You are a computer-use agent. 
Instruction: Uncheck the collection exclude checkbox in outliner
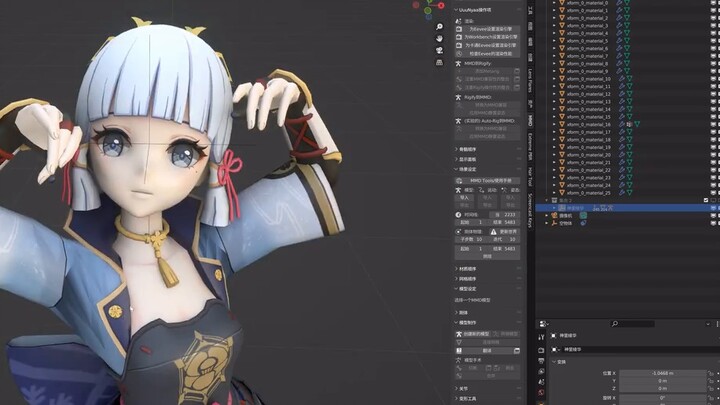click(x=706, y=200)
